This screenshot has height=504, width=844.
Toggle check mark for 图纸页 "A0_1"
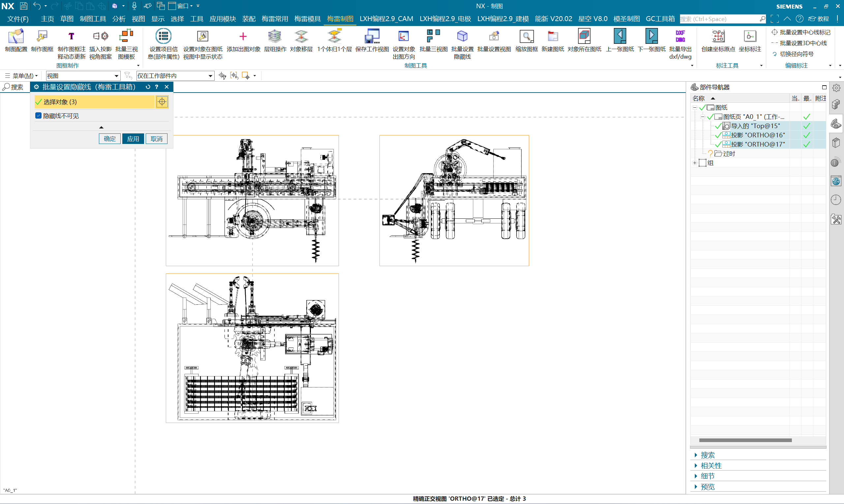pyautogui.click(x=710, y=117)
